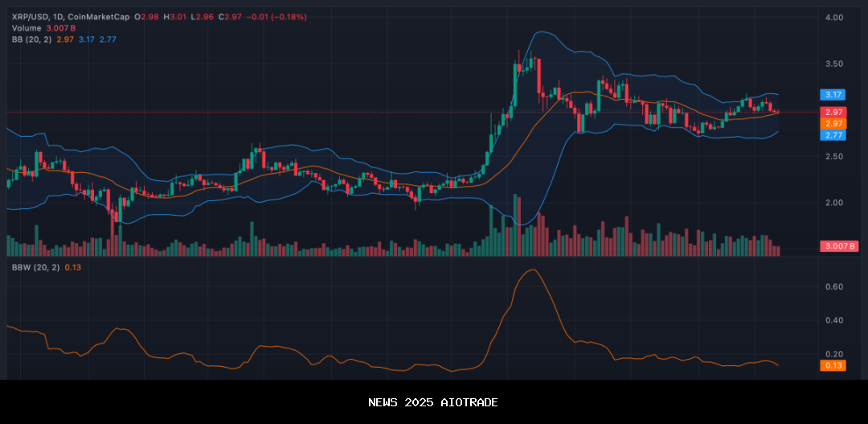The height and width of the screenshot is (424, 868).
Task: Click the NEWS 2025 AIOTRADE footer text
Action: tap(433, 402)
